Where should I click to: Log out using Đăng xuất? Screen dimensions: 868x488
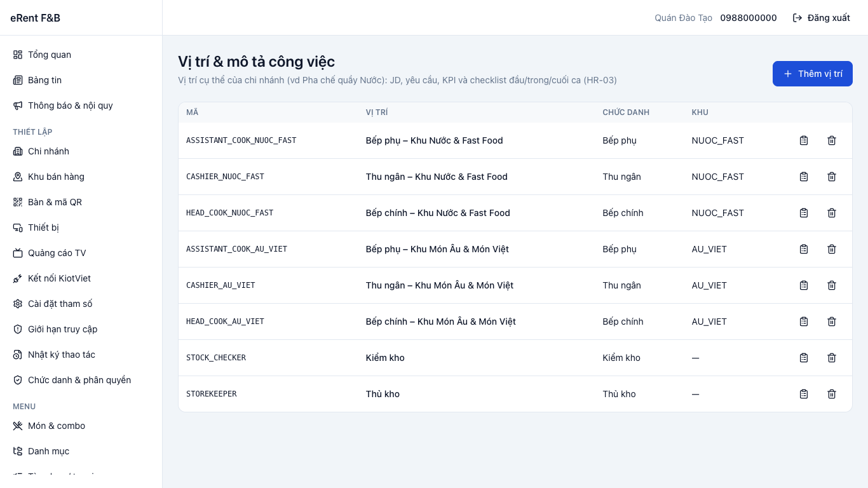pos(822,18)
